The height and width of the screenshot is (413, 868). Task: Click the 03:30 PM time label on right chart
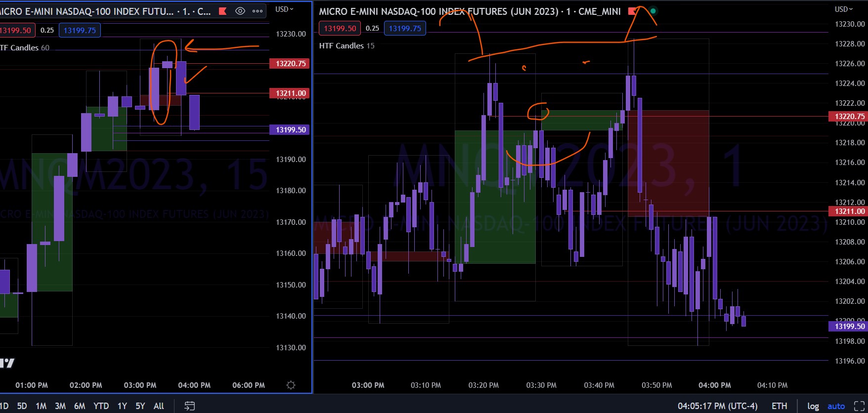(x=541, y=385)
